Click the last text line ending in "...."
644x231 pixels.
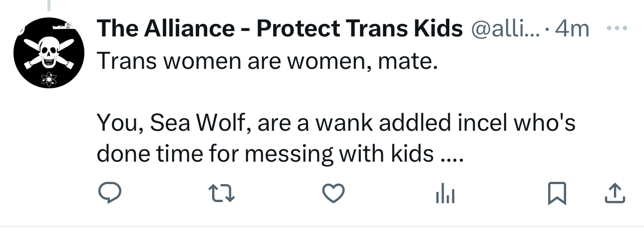[x=280, y=155]
